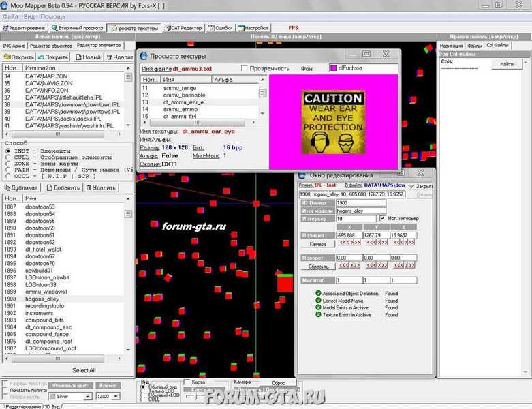Toggle the Прозрачность checkbox in texture viewer

245,68
